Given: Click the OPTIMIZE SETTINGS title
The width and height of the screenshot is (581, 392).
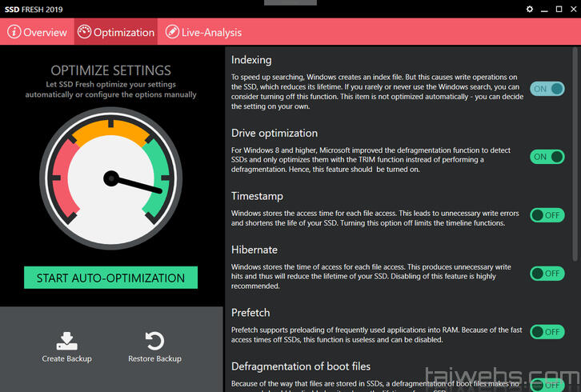Looking at the screenshot, I should click(110, 70).
